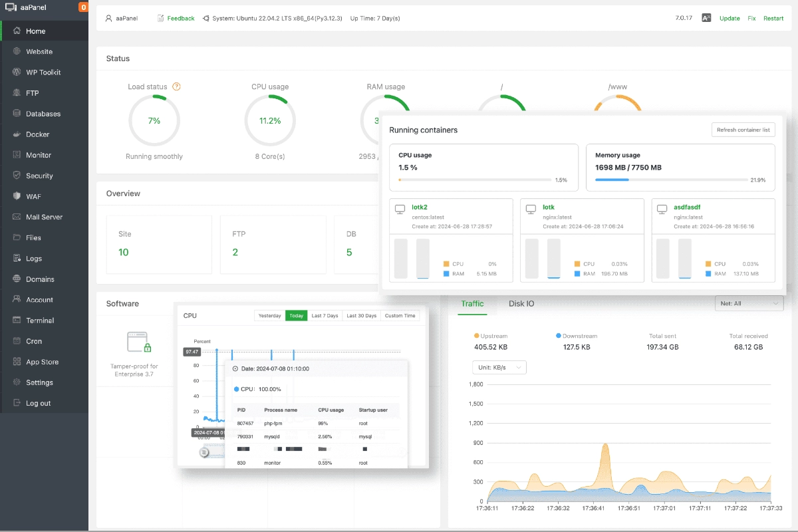798x532 pixels.
Task: Click the Mail Server sidebar icon
Action: coord(16,216)
